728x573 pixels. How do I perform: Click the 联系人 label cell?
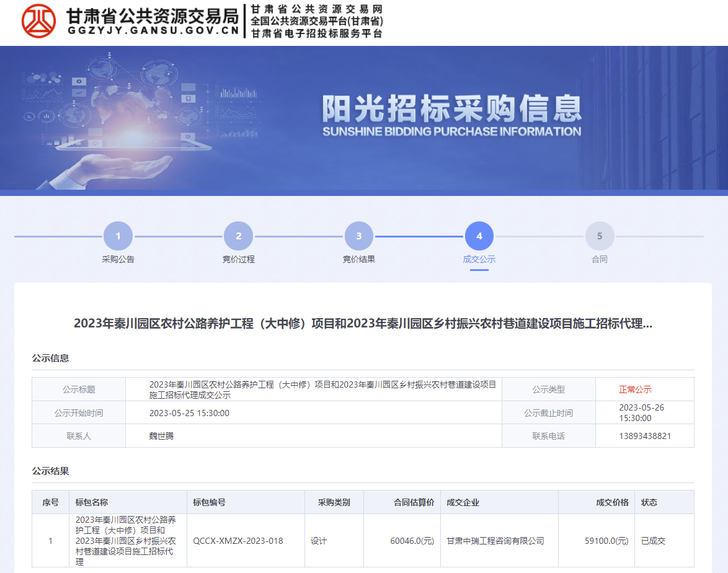click(x=79, y=436)
